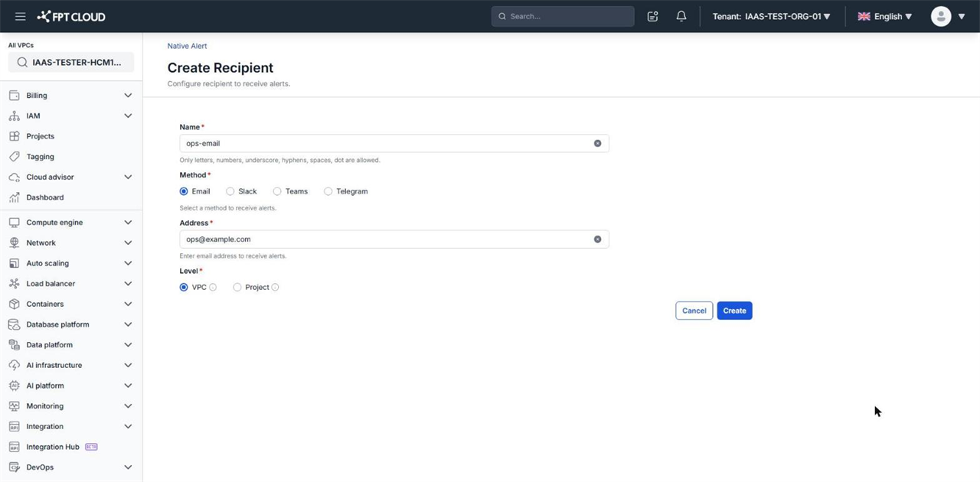Click the Load balancer icon

coord(14,284)
